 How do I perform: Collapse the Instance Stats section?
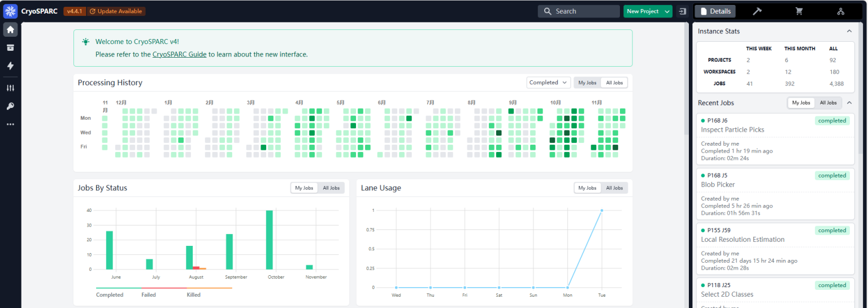(x=849, y=31)
